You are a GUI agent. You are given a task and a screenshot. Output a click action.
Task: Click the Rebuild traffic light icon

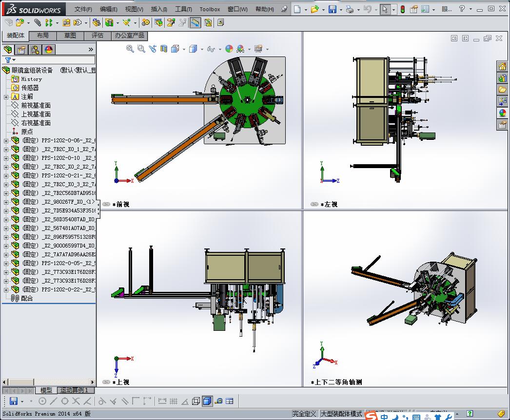403,9
